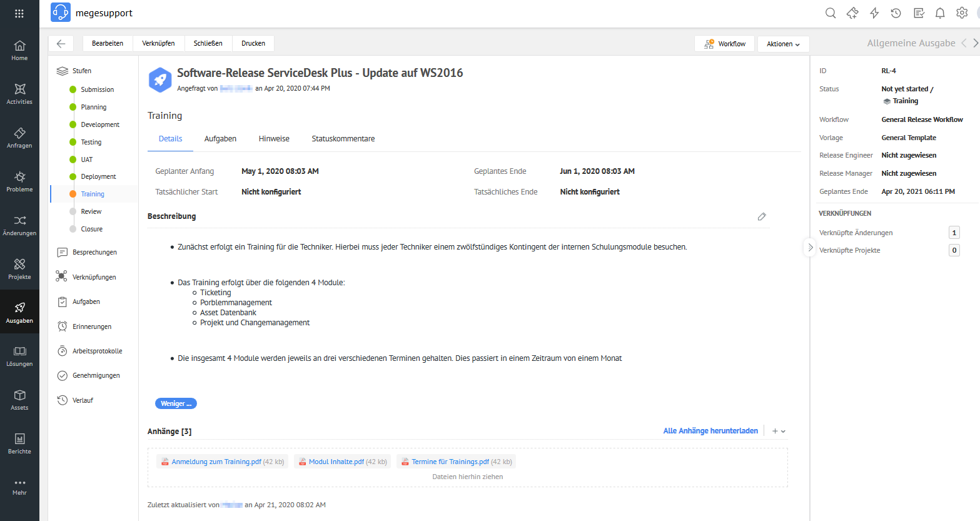980x521 pixels.
Task: Switch to the Statuskommentare tab
Action: 343,139
